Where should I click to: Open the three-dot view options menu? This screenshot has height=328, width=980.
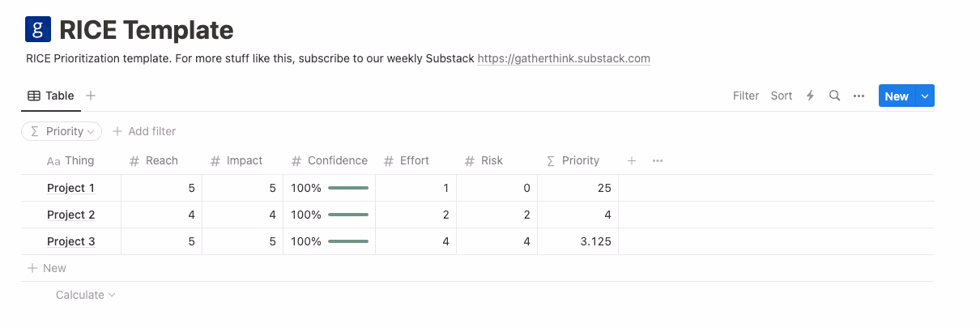tap(859, 96)
